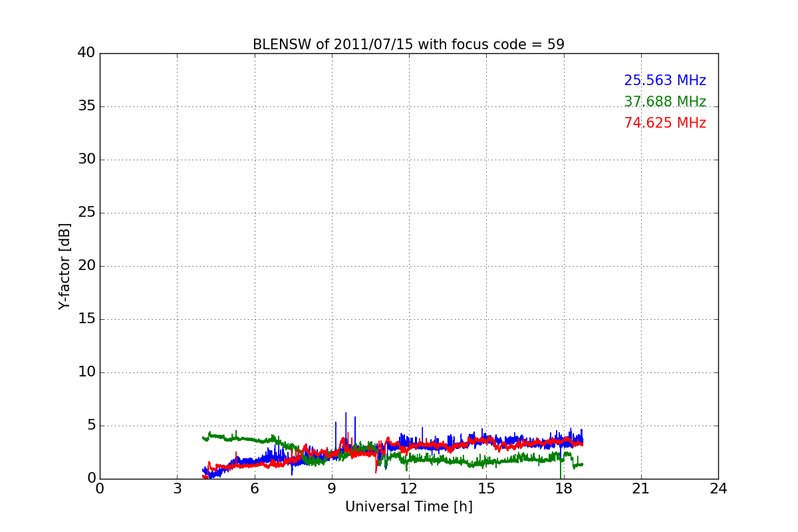Click x-axis tick label 9
Image resolution: width=798 pixels, height=532 pixels.
coord(332,489)
